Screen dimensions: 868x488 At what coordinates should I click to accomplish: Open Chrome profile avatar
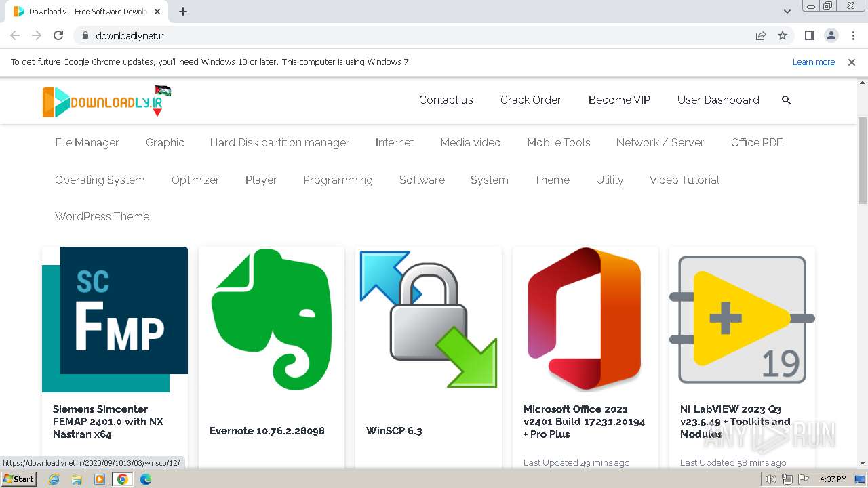[x=831, y=35]
